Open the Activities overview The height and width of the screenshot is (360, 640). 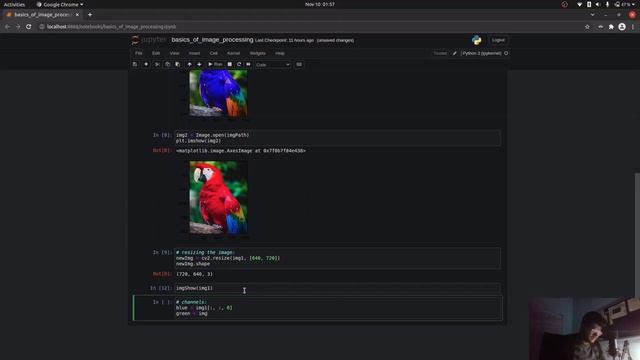point(14,4)
